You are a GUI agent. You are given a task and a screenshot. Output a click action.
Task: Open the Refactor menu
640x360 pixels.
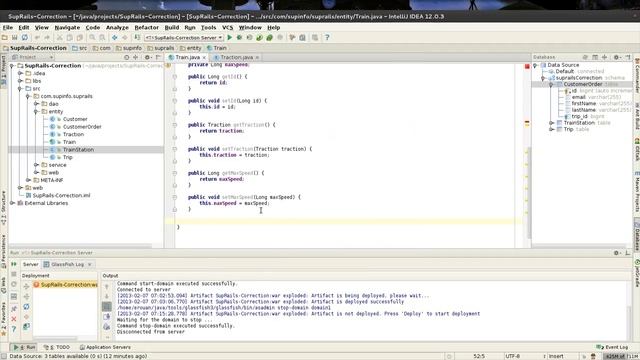click(x=147, y=27)
